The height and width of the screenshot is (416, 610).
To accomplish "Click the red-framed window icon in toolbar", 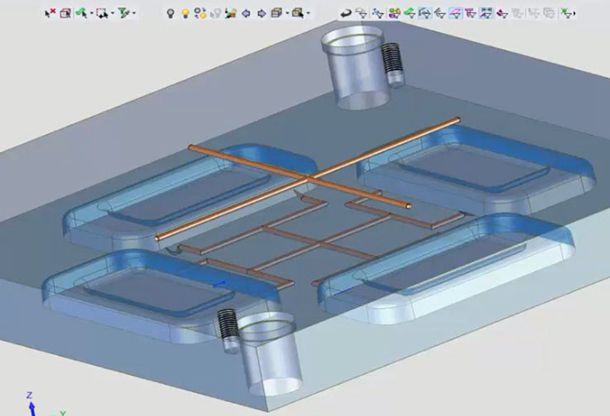I will pyautogui.click(x=65, y=13).
